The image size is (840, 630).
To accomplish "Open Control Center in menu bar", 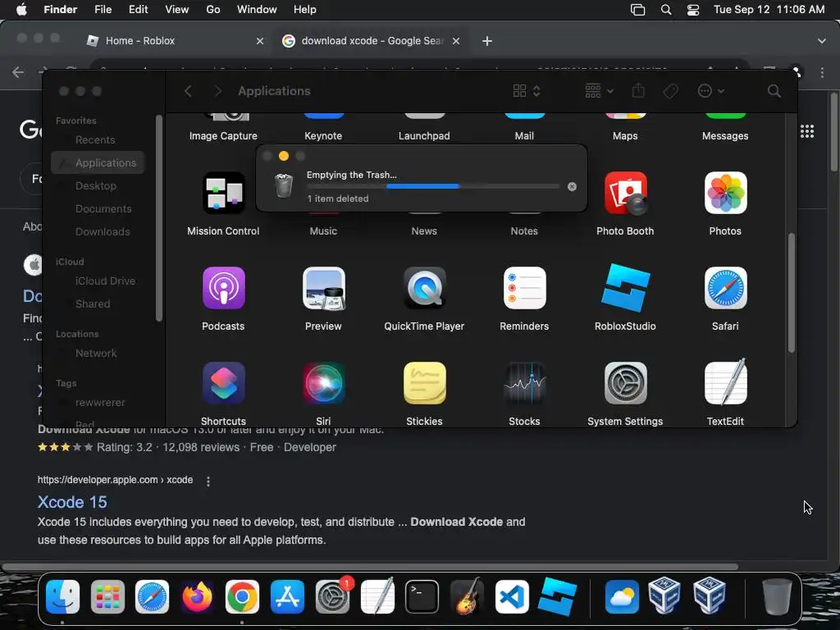I will [692, 10].
